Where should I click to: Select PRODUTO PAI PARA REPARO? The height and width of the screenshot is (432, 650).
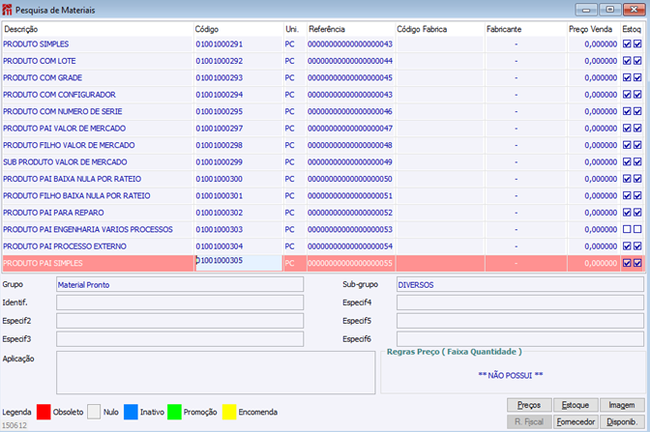click(53, 212)
